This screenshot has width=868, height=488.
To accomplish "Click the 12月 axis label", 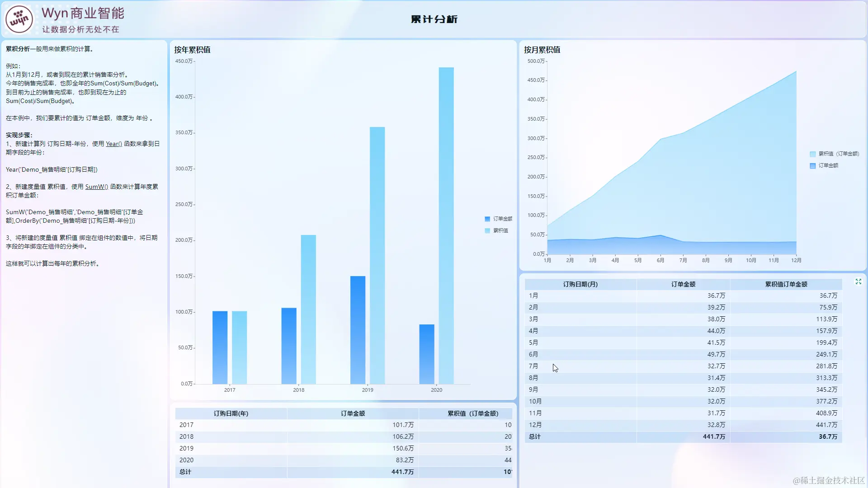I will tap(796, 260).
